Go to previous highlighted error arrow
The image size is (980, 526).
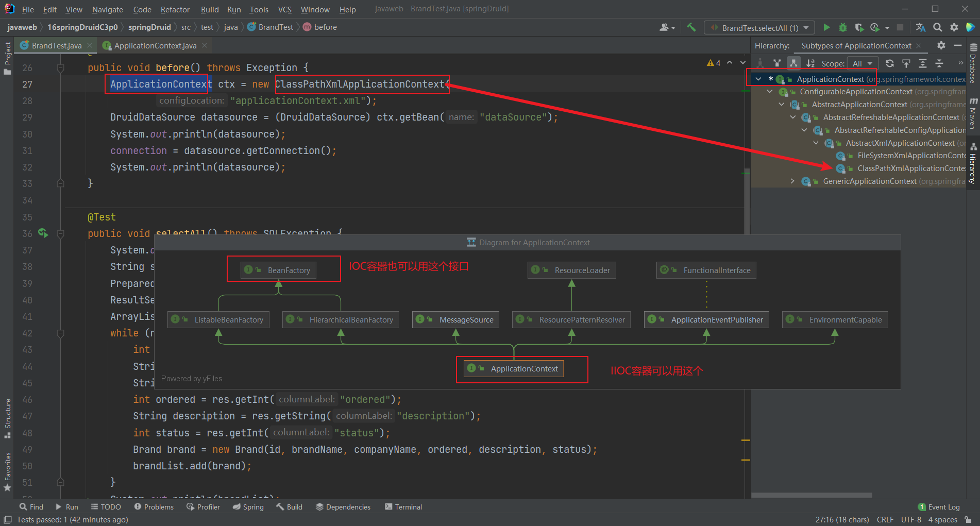730,63
